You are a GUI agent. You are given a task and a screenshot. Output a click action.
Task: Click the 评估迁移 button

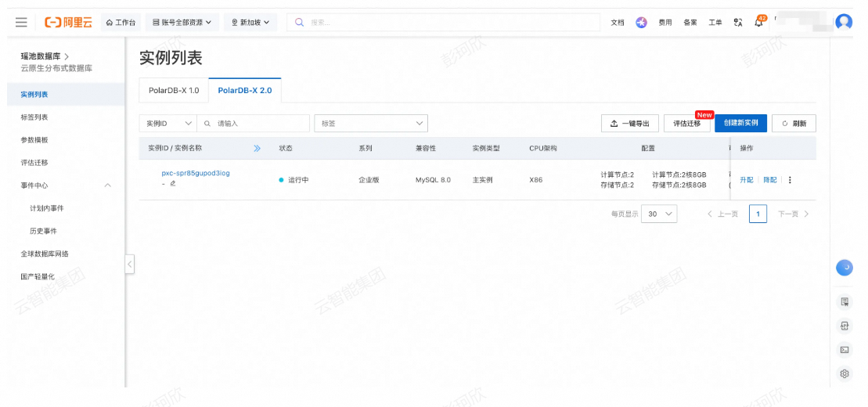click(x=686, y=124)
